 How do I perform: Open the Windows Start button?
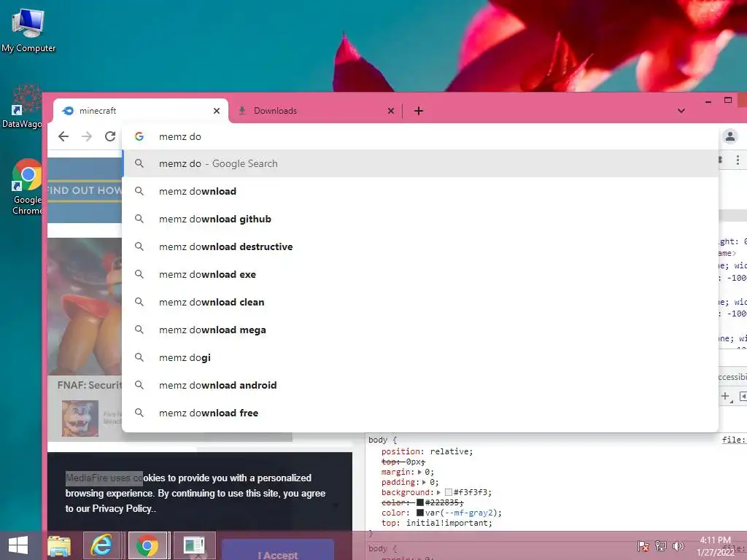18,545
